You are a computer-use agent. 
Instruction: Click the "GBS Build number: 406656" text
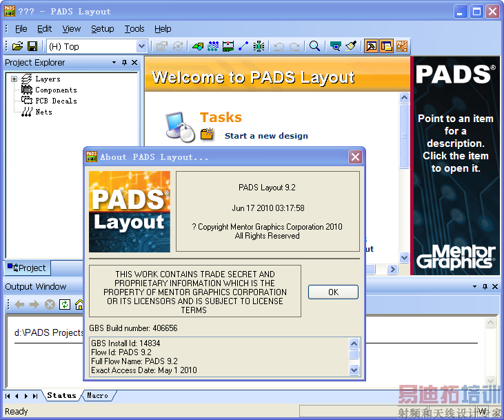tap(133, 328)
